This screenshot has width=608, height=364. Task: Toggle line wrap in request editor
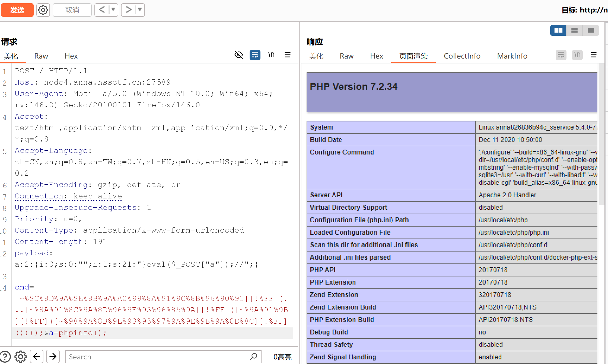coord(255,55)
